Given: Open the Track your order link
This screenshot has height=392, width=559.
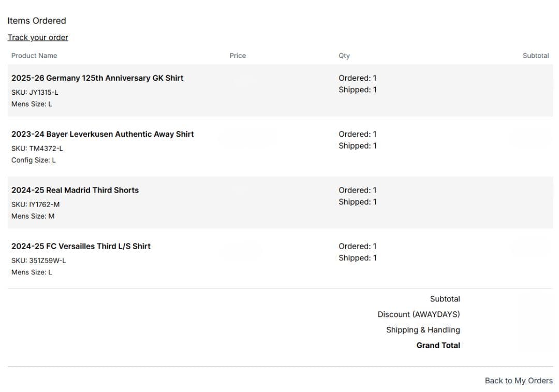Looking at the screenshot, I should (x=38, y=37).
